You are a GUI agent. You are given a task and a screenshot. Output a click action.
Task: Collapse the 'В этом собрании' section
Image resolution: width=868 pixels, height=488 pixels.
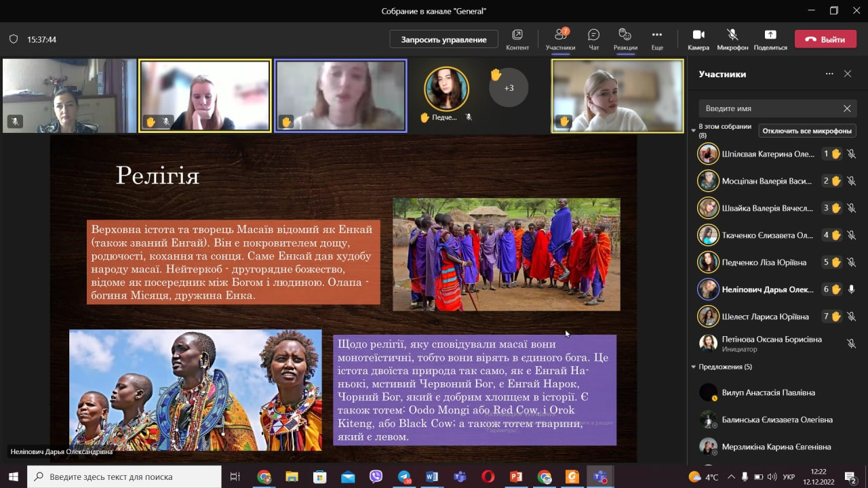point(693,127)
